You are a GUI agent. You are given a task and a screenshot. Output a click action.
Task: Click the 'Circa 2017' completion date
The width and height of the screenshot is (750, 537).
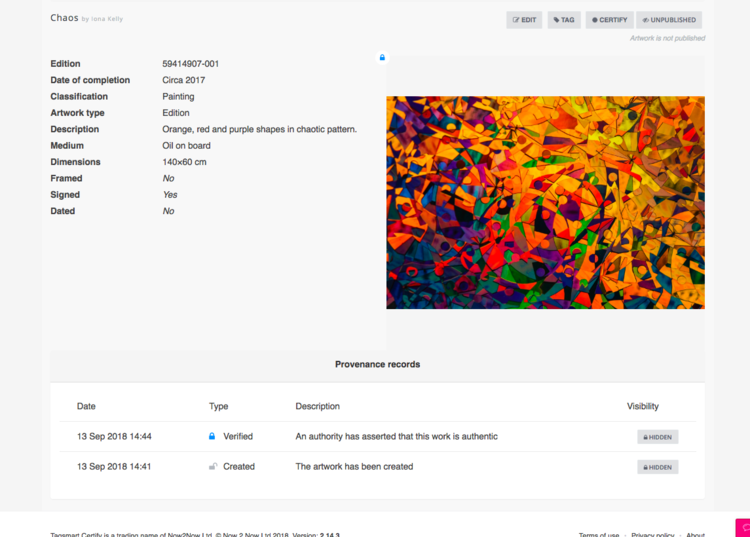point(184,80)
